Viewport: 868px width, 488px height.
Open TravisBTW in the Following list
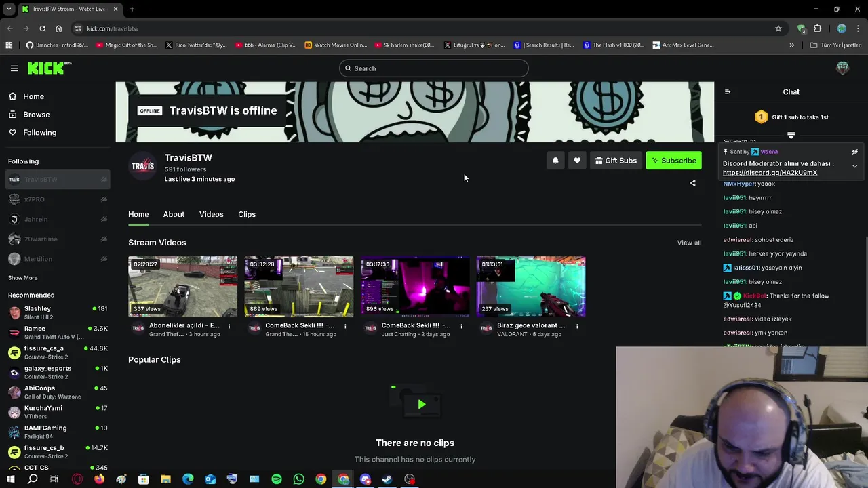coord(58,180)
